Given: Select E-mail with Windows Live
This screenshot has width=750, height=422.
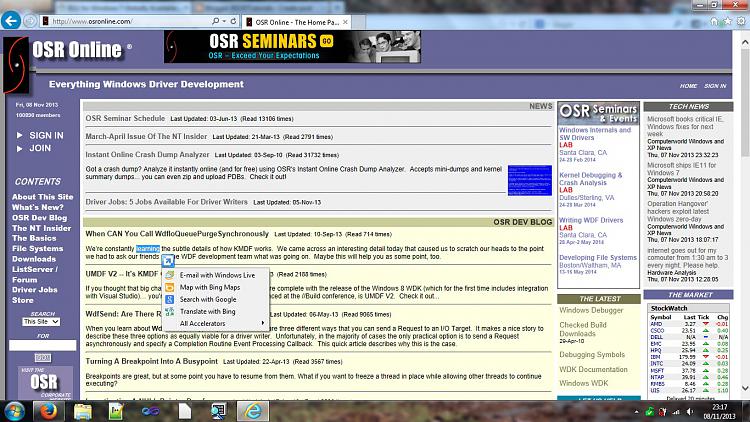Looking at the screenshot, I should (217, 275).
